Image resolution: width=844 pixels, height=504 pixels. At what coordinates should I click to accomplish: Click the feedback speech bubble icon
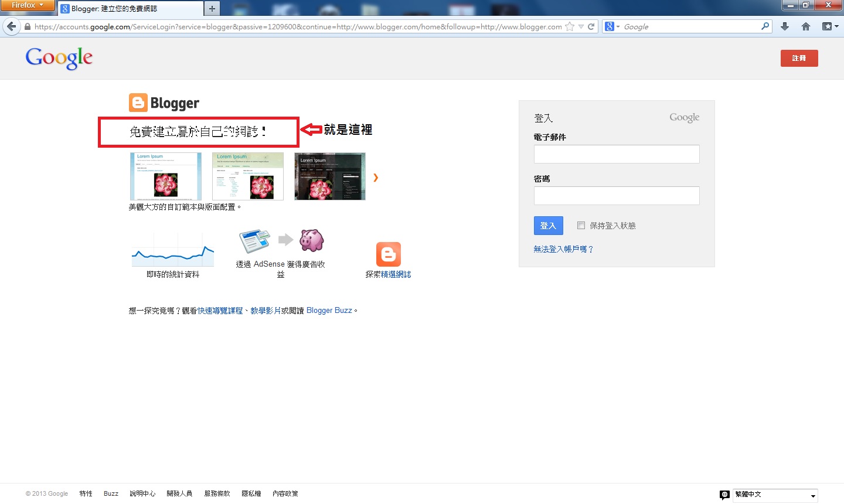coord(724,495)
